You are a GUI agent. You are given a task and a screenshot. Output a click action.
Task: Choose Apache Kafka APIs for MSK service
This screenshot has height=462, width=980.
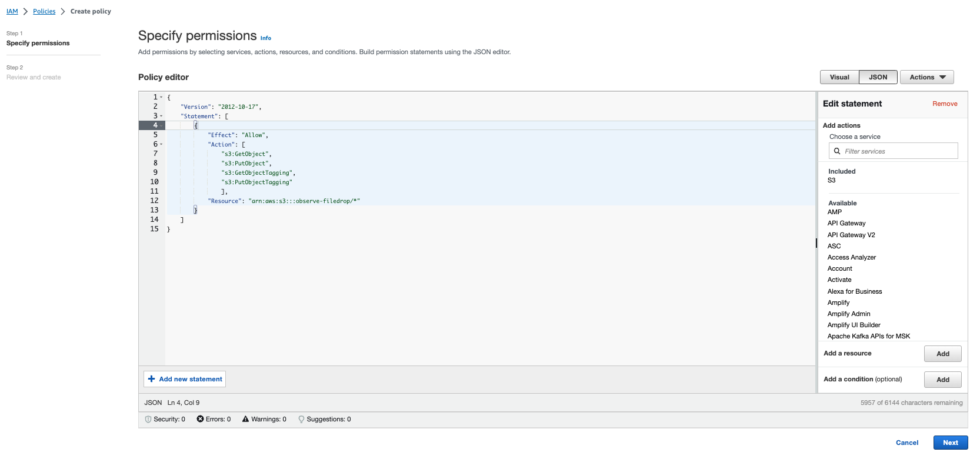pyautogui.click(x=869, y=336)
